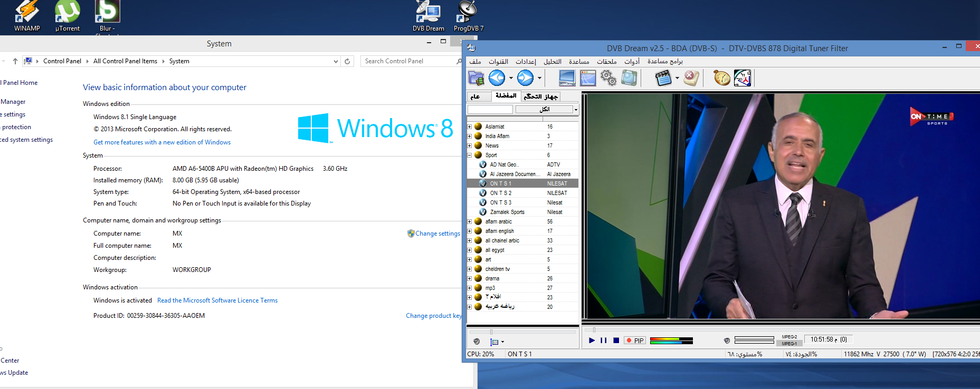Click the clapperboard recording toolbar icon
The height and width of the screenshot is (389, 980).
[x=663, y=78]
